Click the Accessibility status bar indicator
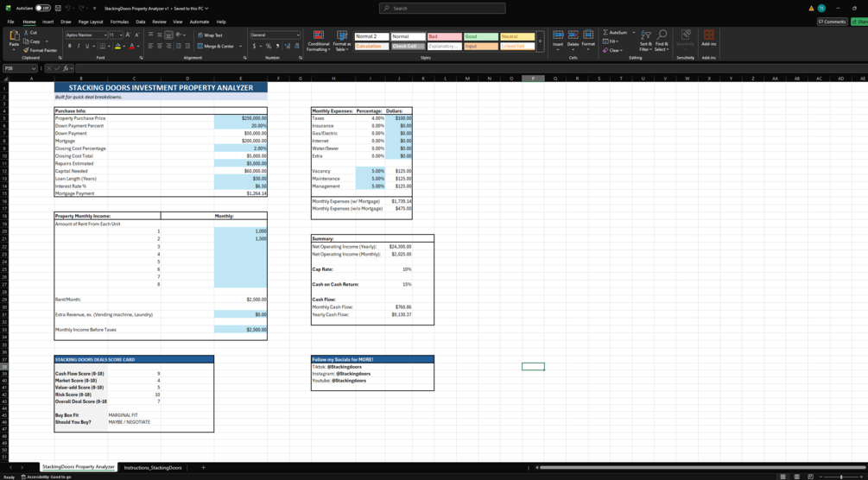The height and width of the screenshot is (480, 868). 47,477
